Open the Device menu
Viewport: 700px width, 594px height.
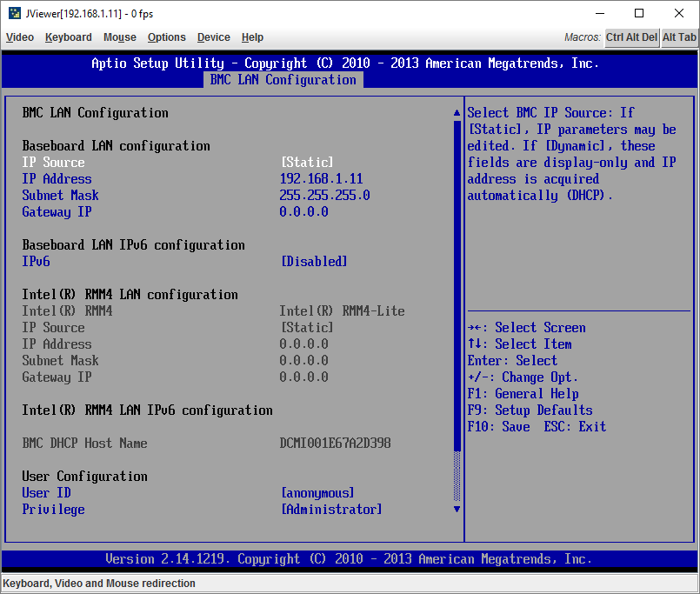213,37
